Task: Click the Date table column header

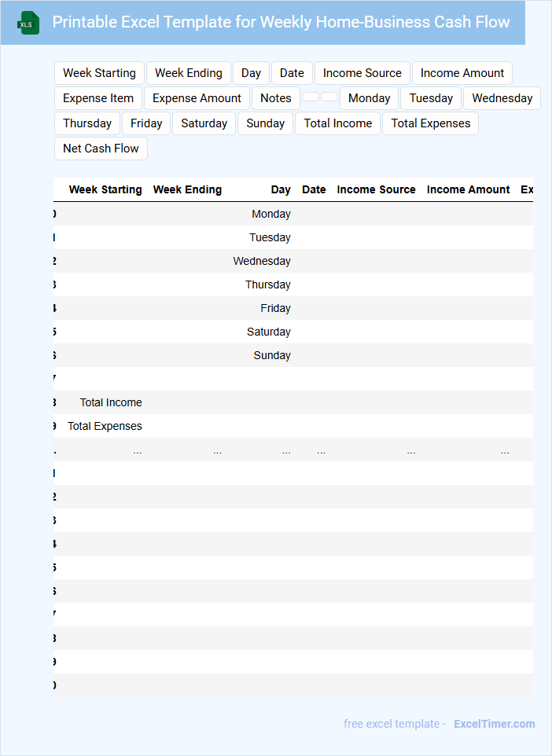Action: point(314,189)
